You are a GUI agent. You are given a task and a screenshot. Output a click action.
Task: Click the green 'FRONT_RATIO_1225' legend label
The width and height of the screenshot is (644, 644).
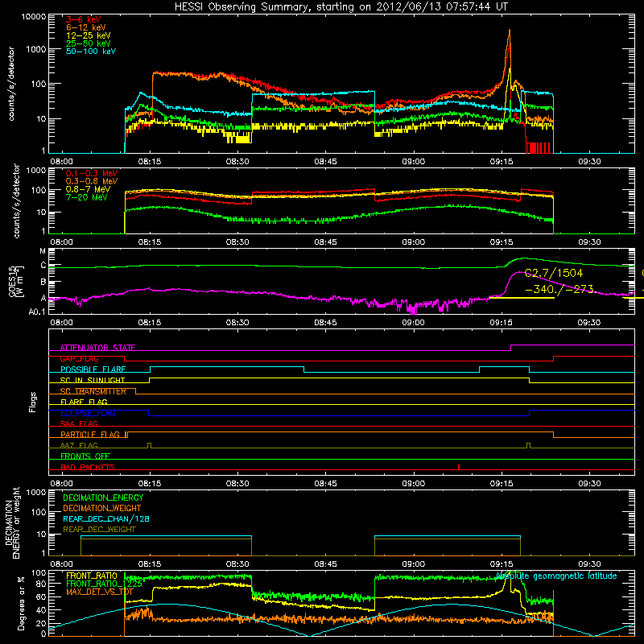pos(105,584)
